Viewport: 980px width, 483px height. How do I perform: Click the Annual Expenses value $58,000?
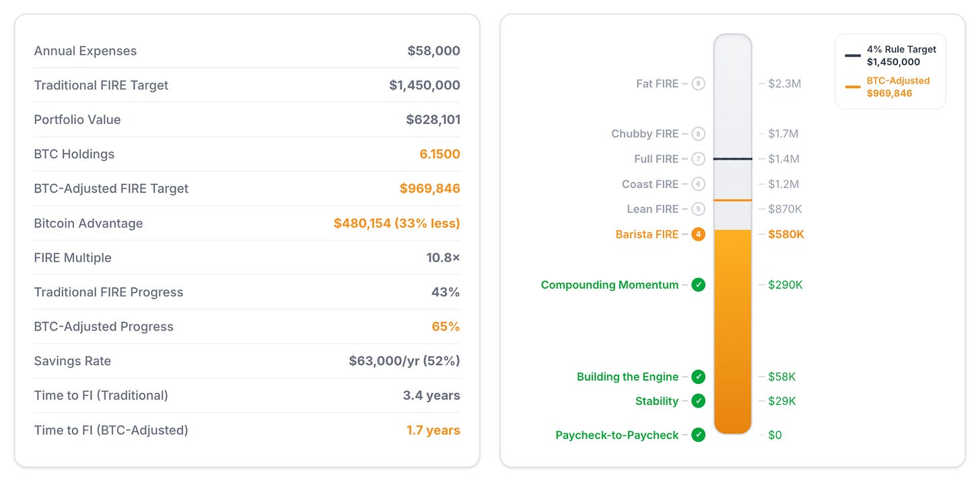(x=433, y=51)
